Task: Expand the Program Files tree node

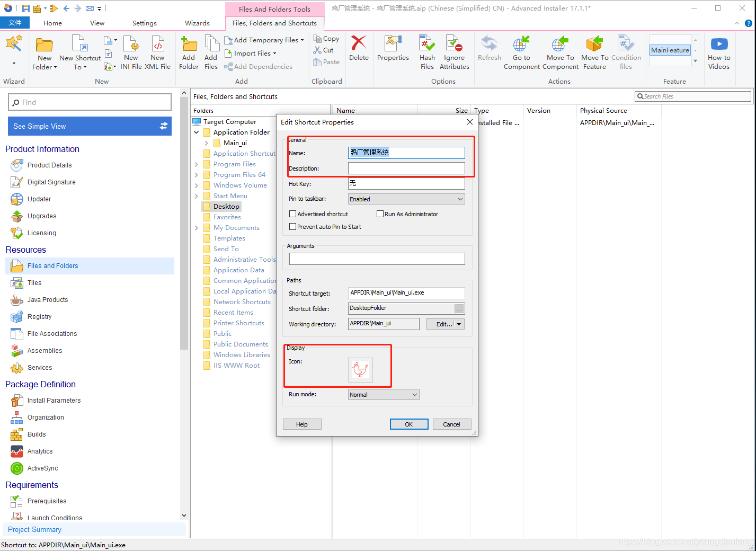Action: click(x=197, y=164)
